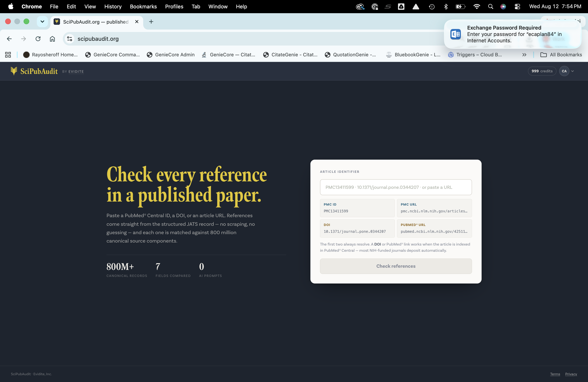The height and width of the screenshot is (382, 588).
Task: Open the Profiles menu
Action: click(x=174, y=6)
